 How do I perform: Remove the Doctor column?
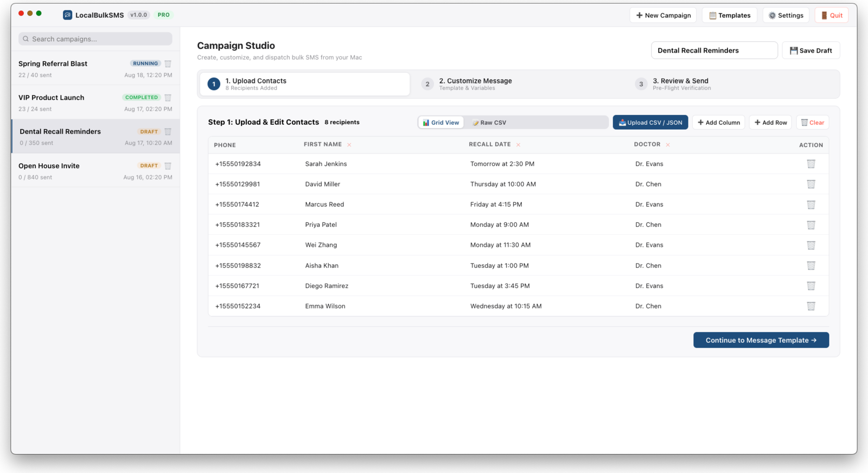[668, 145]
